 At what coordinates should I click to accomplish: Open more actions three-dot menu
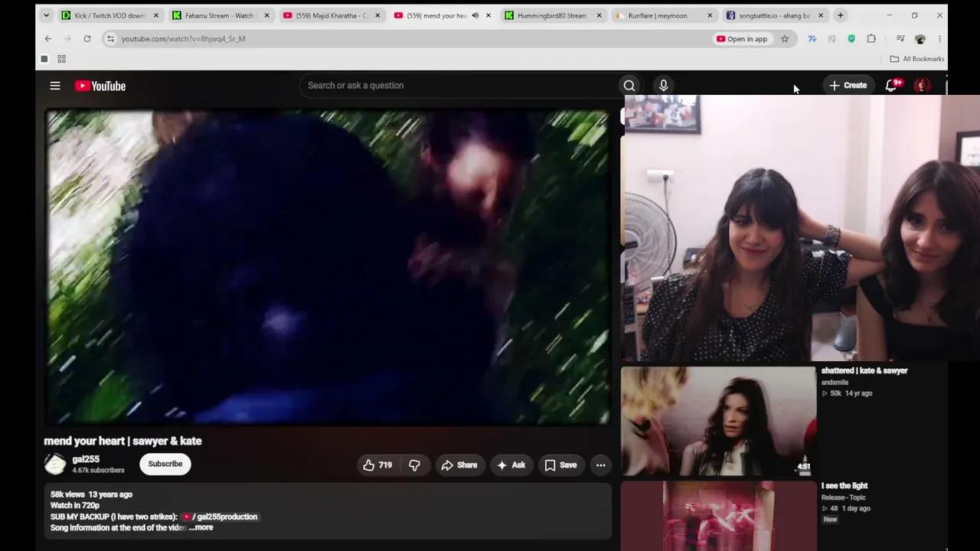601,465
